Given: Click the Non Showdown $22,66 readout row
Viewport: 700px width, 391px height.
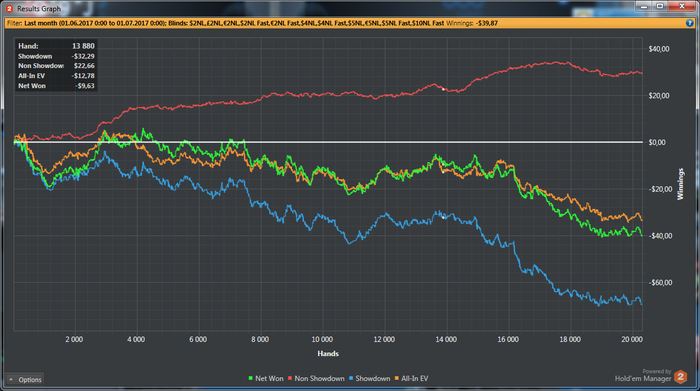Looking at the screenshot, I should coord(56,66).
